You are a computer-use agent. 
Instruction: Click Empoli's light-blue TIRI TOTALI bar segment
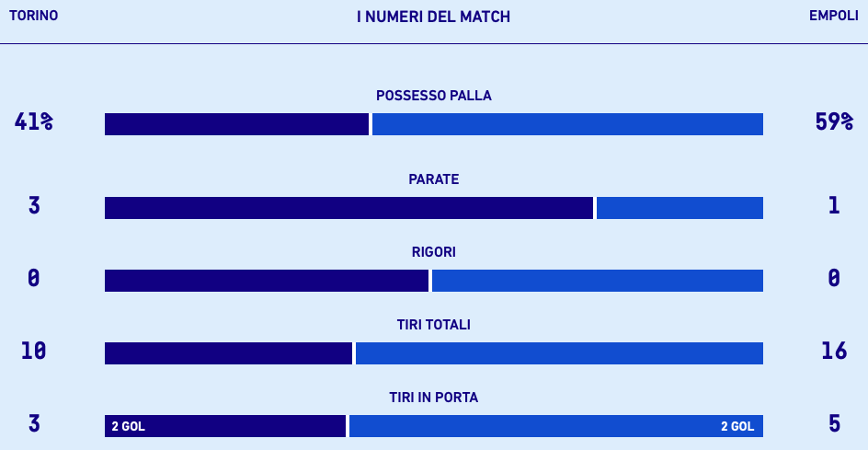(x=559, y=353)
